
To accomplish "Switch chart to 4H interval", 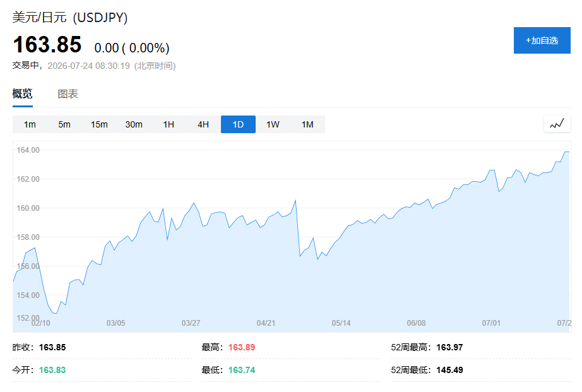I will point(203,124).
